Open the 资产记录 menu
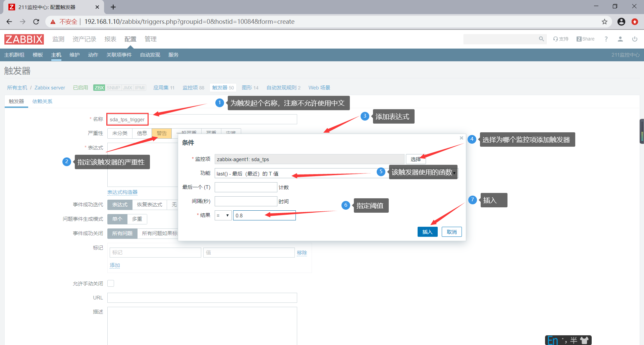 [84, 39]
